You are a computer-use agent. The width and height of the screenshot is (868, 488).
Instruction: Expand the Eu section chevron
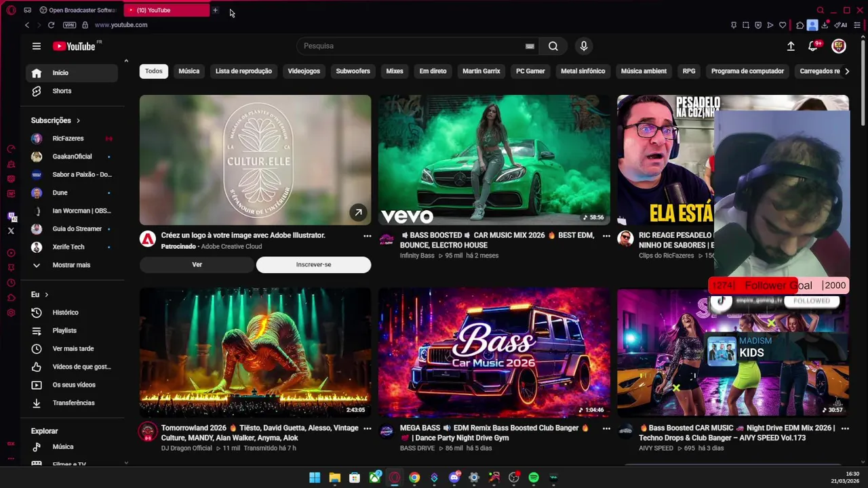(46, 295)
